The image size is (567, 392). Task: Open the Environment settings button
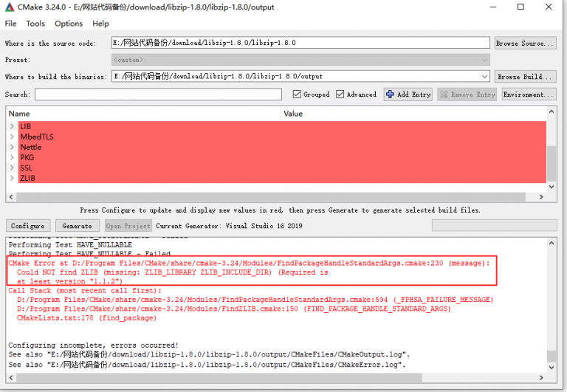529,94
